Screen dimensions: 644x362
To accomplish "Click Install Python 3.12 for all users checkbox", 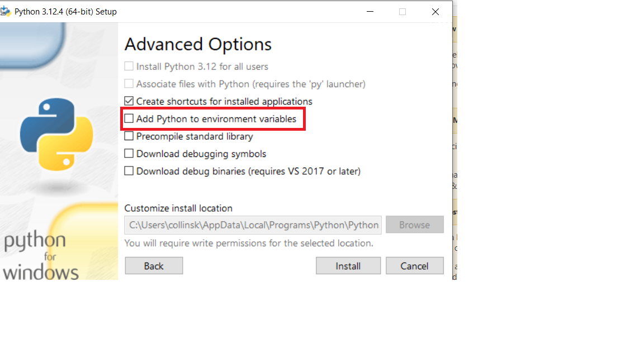I will [129, 66].
